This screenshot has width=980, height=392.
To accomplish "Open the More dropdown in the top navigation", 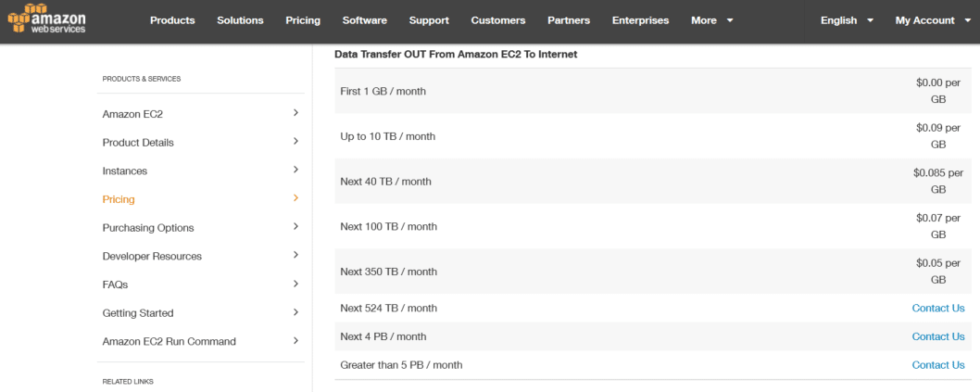I will point(712,20).
